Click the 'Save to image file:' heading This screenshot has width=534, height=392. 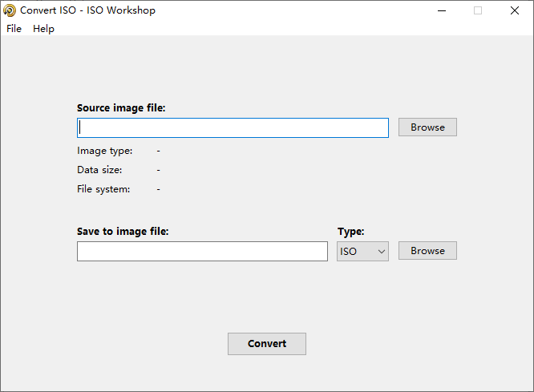click(x=123, y=232)
